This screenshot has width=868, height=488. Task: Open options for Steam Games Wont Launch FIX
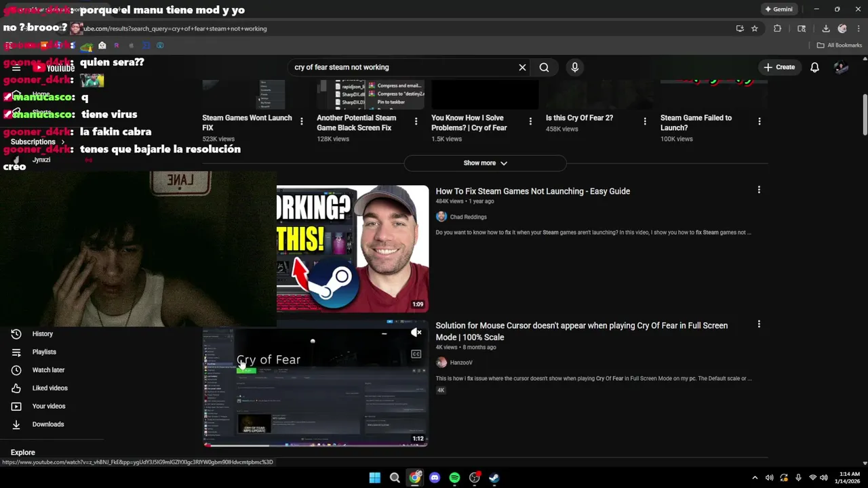[302, 121]
